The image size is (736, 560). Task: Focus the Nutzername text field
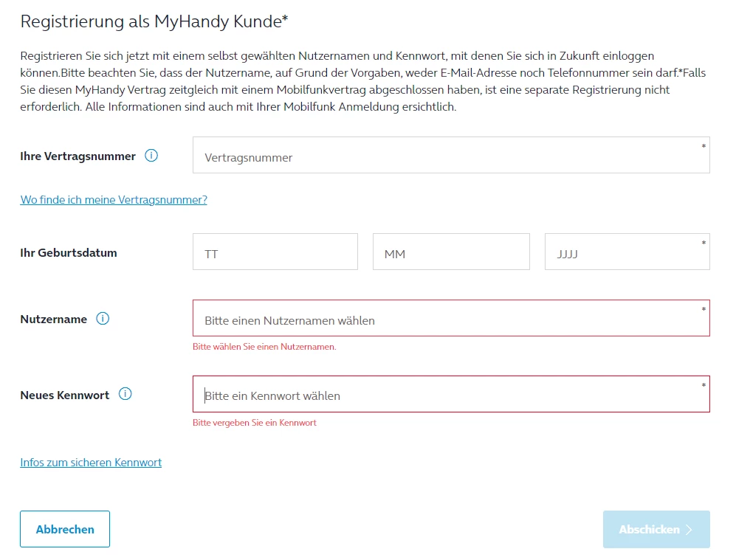(450, 319)
